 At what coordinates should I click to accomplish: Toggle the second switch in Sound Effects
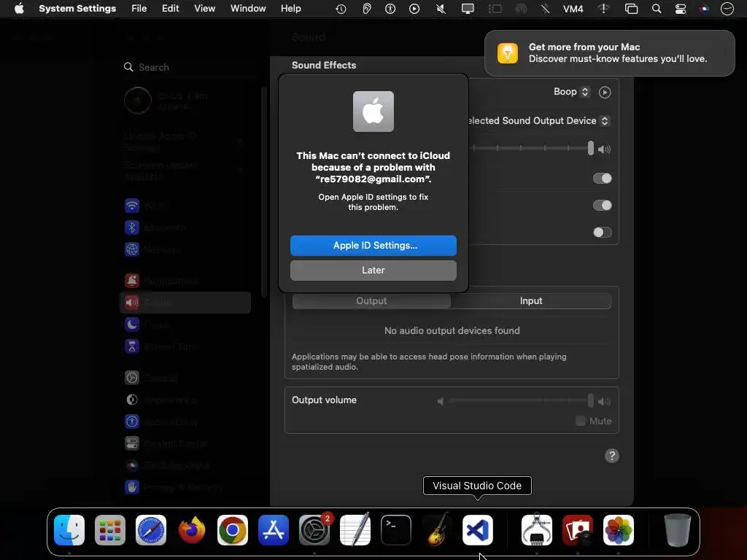click(x=602, y=205)
